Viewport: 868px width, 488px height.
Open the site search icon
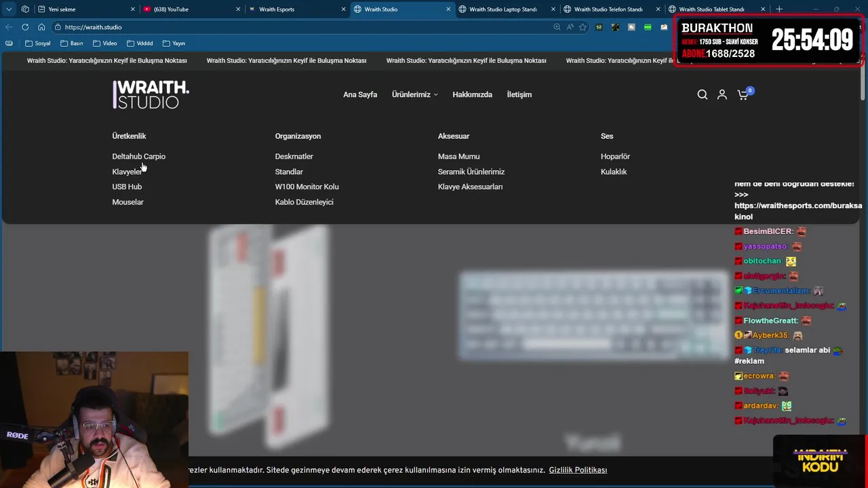click(703, 95)
